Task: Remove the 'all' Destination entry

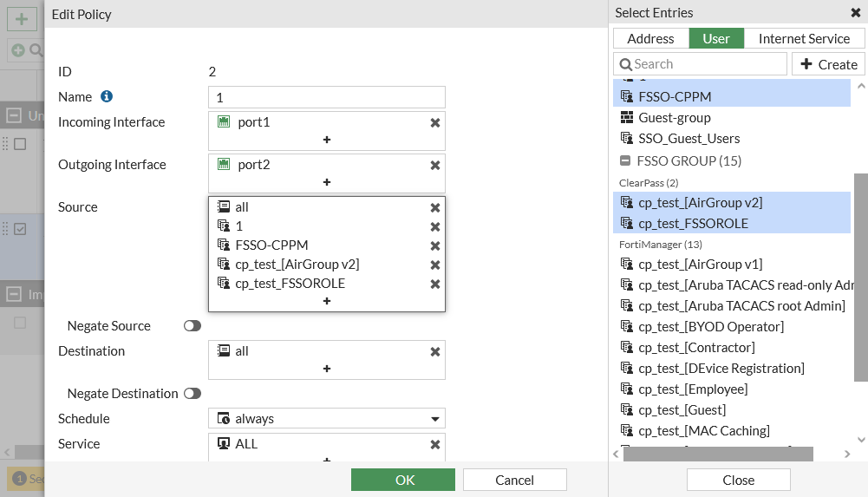Action: tap(435, 352)
